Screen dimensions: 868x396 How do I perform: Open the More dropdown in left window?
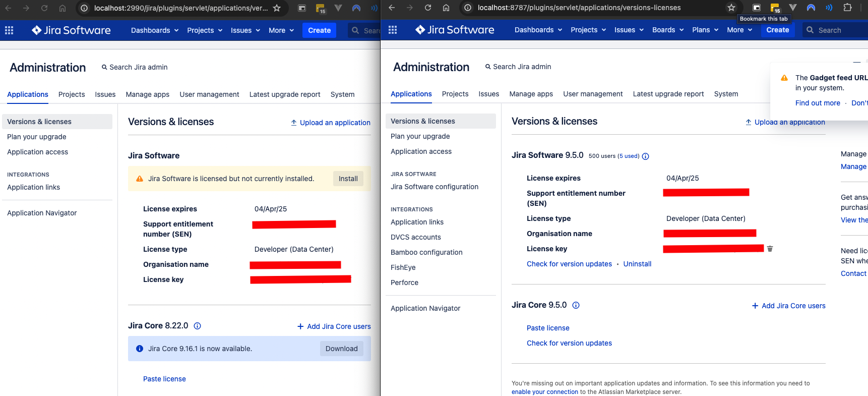[281, 30]
